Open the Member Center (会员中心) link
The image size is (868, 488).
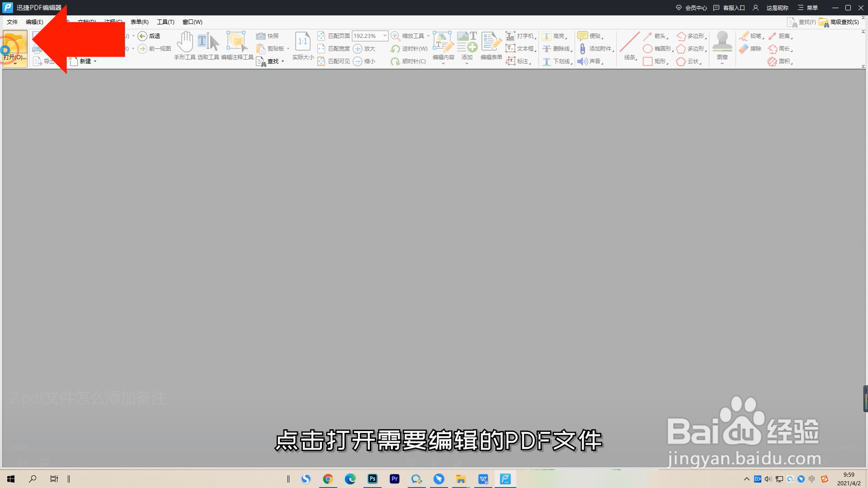pyautogui.click(x=691, y=8)
